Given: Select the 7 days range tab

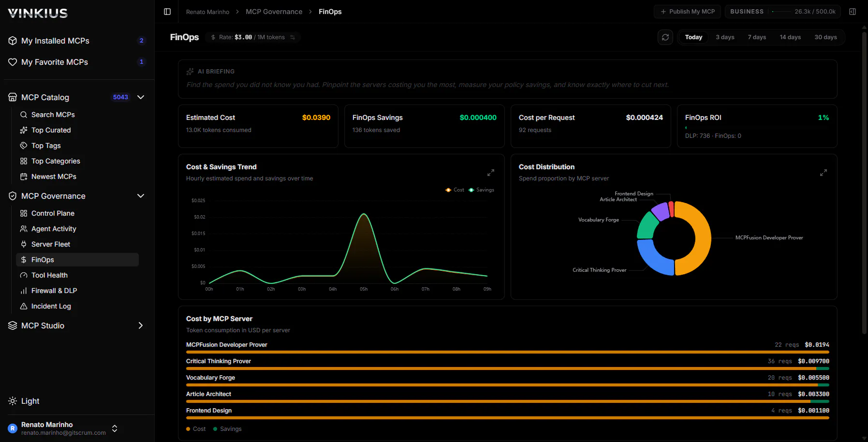Looking at the screenshot, I should pos(757,37).
